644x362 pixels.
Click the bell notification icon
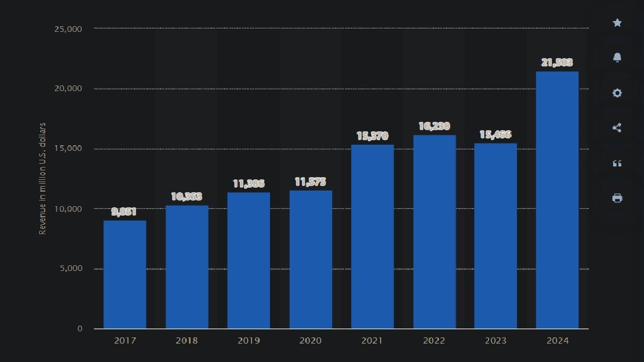(x=617, y=58)
